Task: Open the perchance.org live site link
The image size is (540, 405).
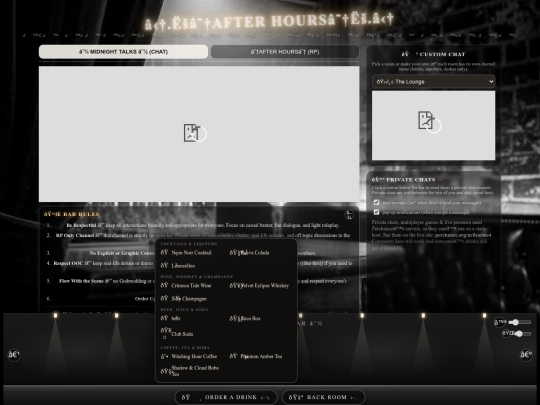Action: point(463,235)
